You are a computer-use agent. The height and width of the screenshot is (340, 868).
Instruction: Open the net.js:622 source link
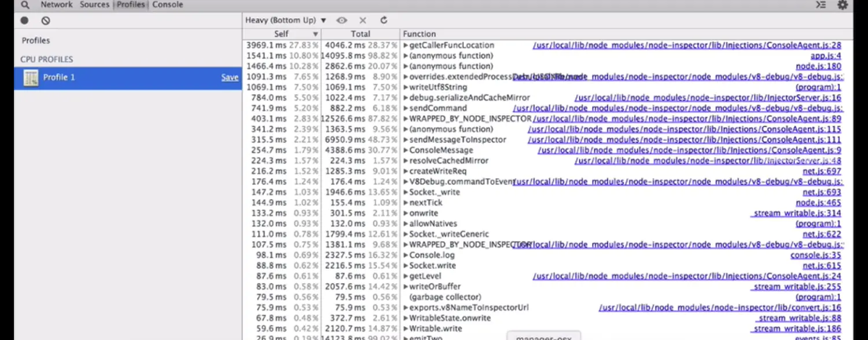[x=822, y=234]
